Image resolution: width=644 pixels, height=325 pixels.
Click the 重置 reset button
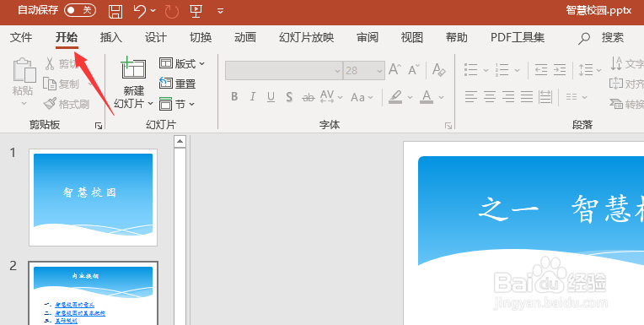pyautogui.click(x=177, y=84)
